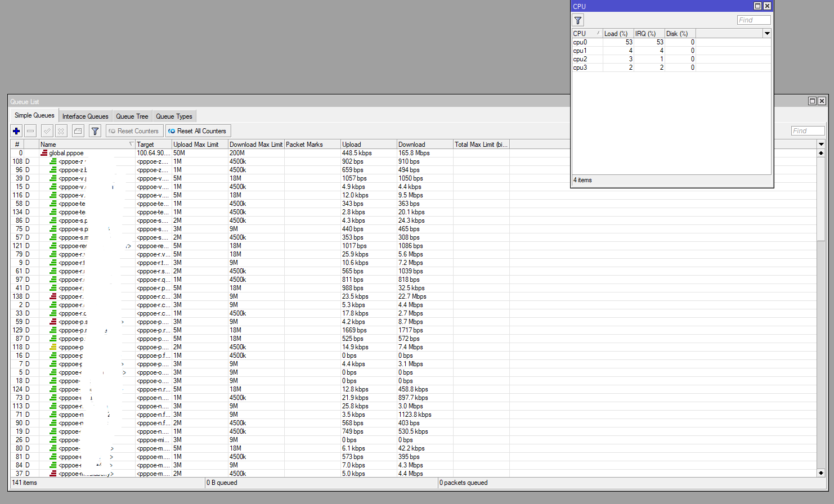This screenshot has height=504, width=834.
Task: Switch to the Simple Queues tab
Action: click(x=34, y=115)
